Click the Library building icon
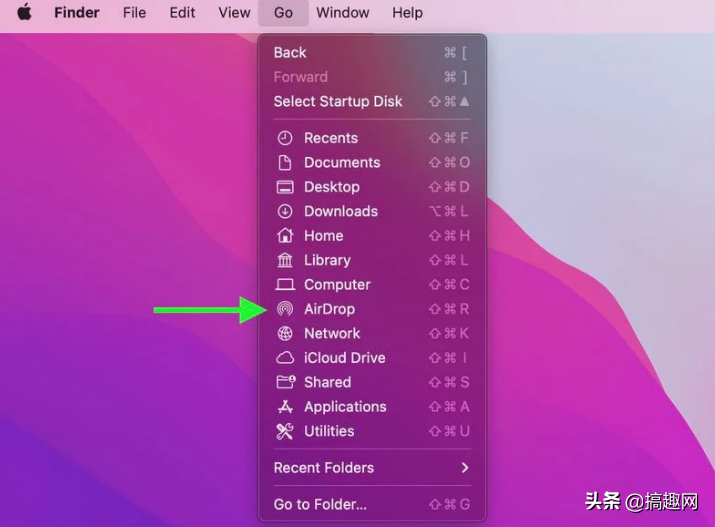Image resolution: width=715 pixels, height=527 pixels. pos(285,260)
